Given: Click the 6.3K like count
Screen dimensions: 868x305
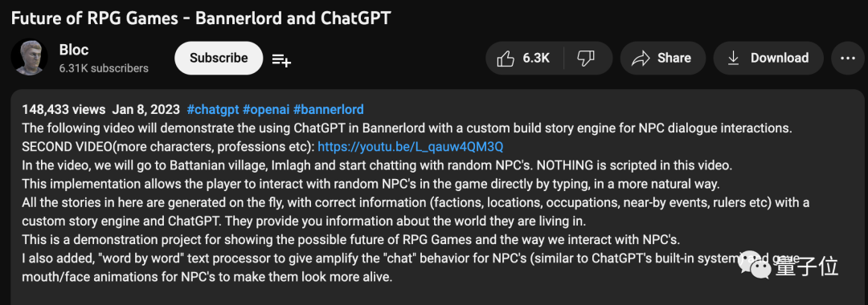Looking at the screenshot, I should [x=536, y=58].
